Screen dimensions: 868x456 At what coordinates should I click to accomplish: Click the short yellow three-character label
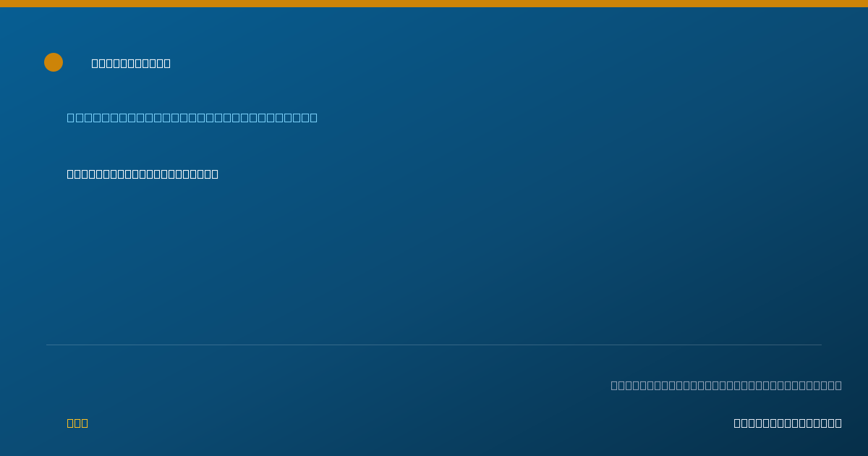coord(77,423)
